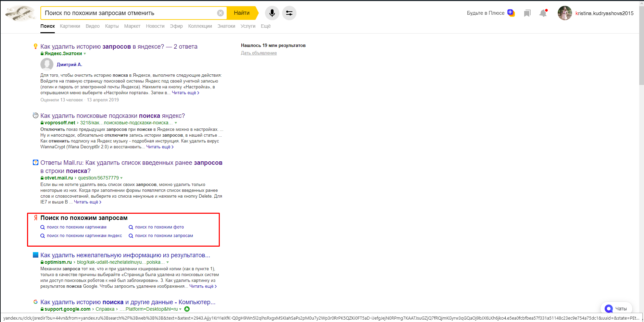Click the Google G favicon icon
This screenshot has width=644, height=322.
35,302
